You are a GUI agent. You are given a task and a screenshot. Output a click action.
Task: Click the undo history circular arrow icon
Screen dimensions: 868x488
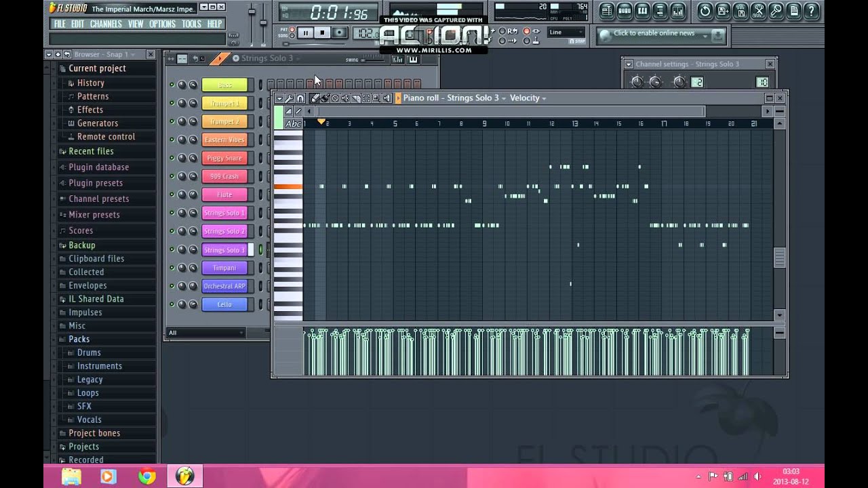click(x=705, y=11)
